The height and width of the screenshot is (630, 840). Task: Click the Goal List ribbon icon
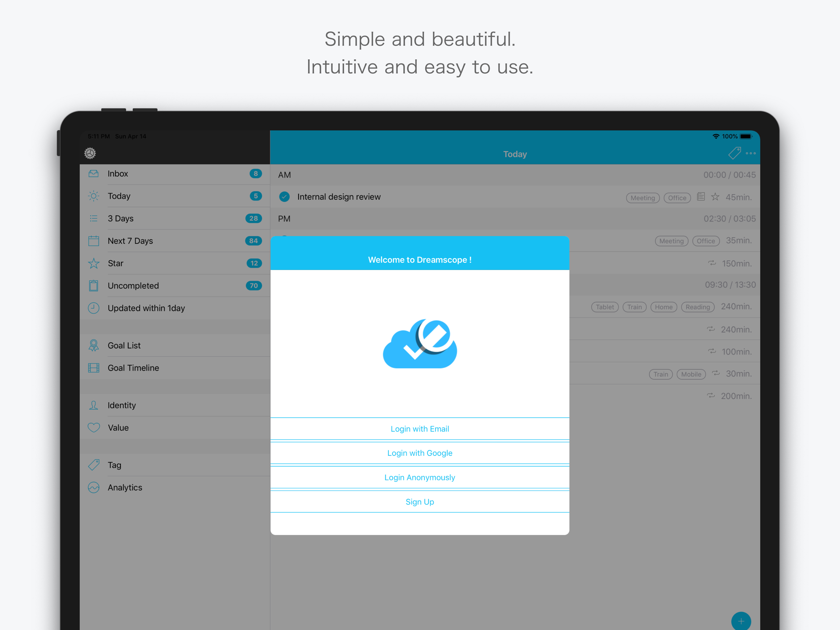[93, 345]
